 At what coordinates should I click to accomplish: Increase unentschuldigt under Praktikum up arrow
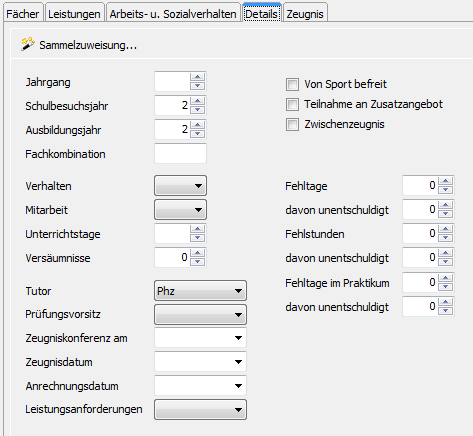point(445,302)
